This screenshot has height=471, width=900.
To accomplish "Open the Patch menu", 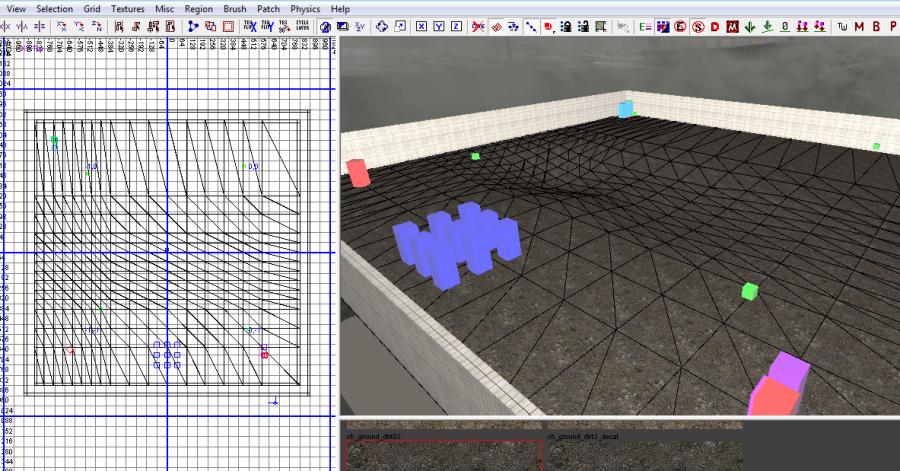I will point(268,8).
